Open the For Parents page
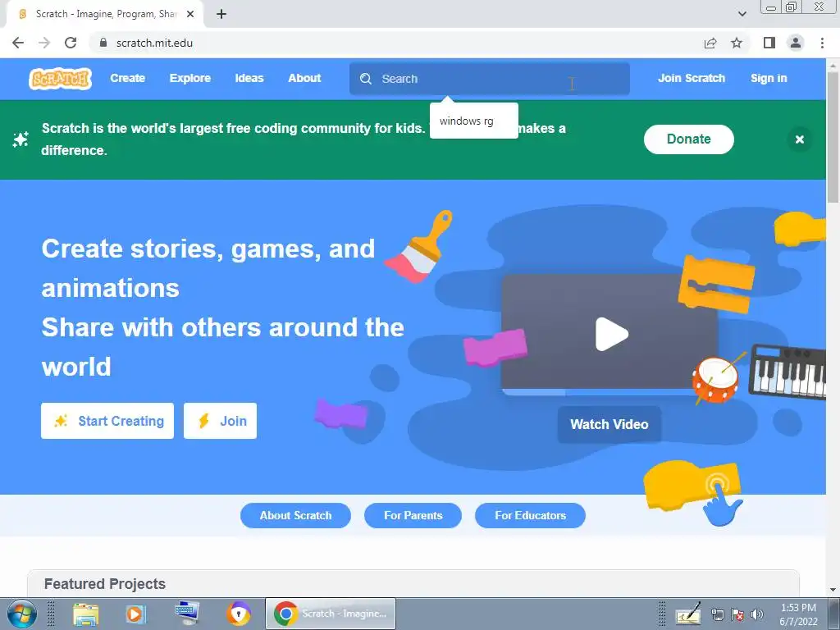The height and width of the screenshot is (630, 840). click(x=413, y=515)
